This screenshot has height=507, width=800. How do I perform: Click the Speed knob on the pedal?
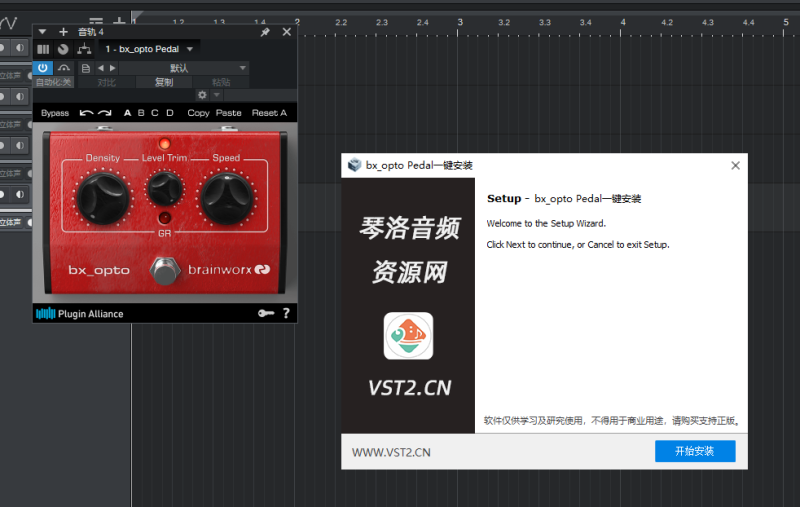(x=227, y=198)
